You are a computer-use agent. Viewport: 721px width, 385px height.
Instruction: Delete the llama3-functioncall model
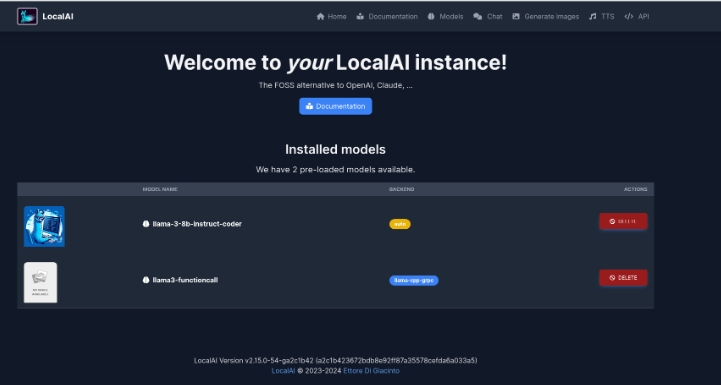coord(623,278)
